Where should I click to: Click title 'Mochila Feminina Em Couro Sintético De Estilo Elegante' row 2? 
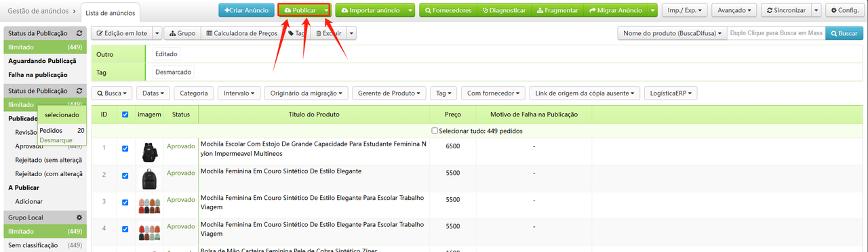pyautogui.click(x=281, y=171)
